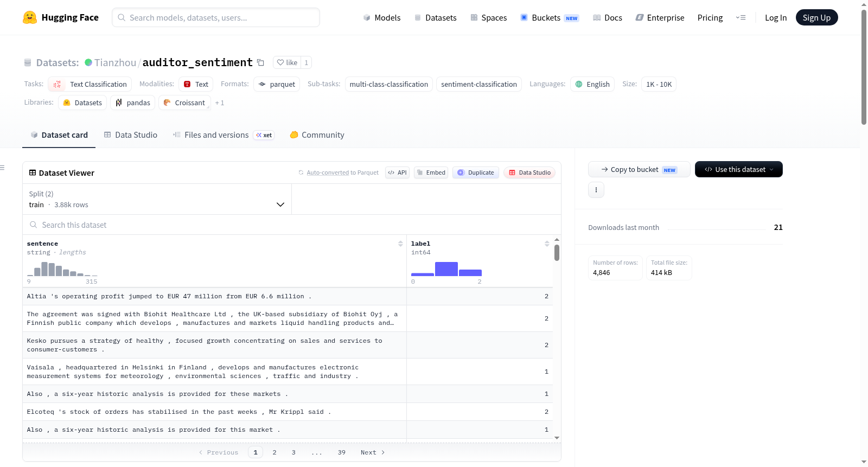This screenshot has width=868, height=467.
Task: Click the Sign Up button
Action: click(x=816, y=18)
